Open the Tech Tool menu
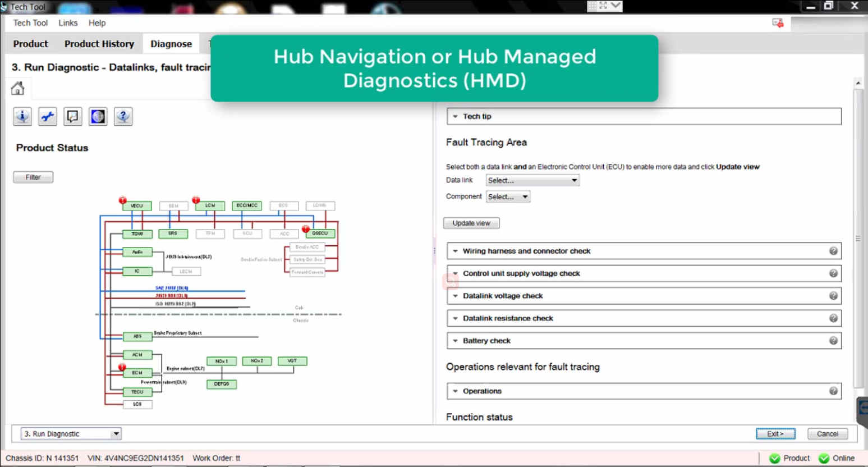Screen dimensions: 868x467 30,23
